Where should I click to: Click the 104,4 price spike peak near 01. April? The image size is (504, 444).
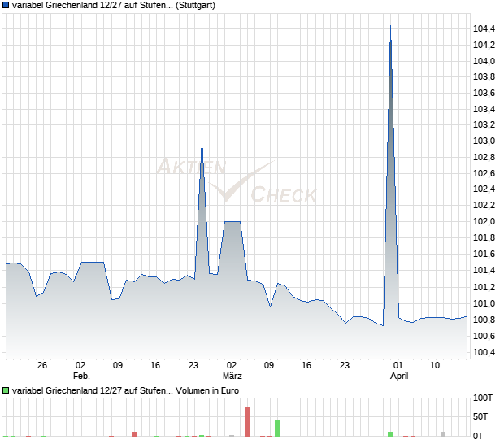coord(390,26)
